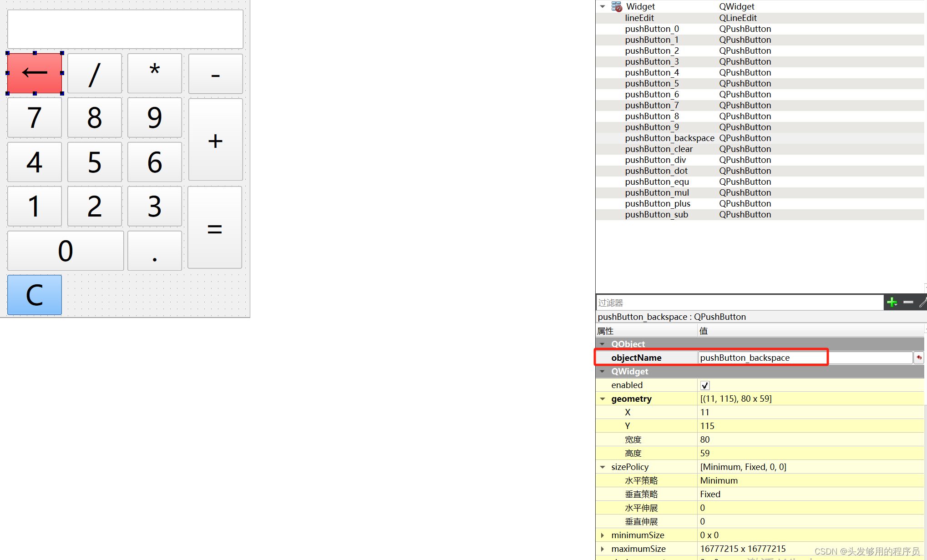
Task: Click the height value 59
Action: (811, 453)
